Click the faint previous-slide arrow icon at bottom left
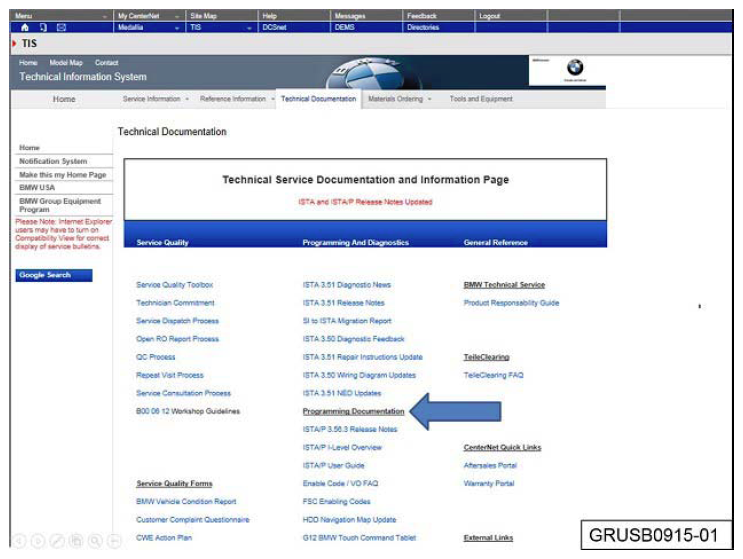Screen dimensions: 743x559 (x=19, y=541)
